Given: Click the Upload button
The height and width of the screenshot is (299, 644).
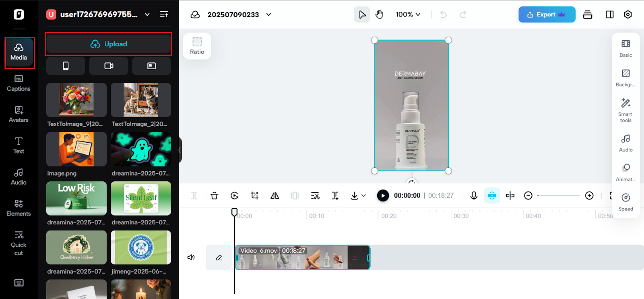Looking at the screenshot, I should [108, 44].
